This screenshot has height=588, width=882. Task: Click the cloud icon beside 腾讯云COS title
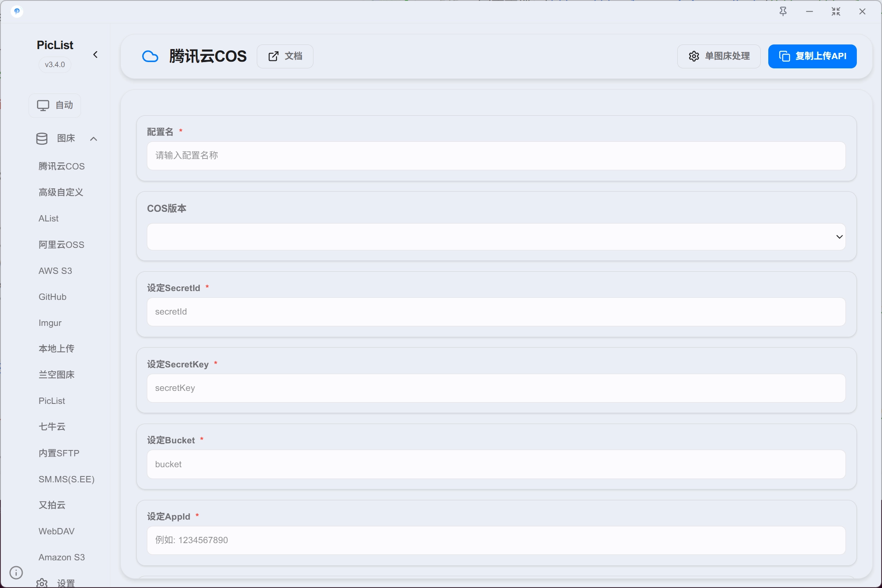150,56
